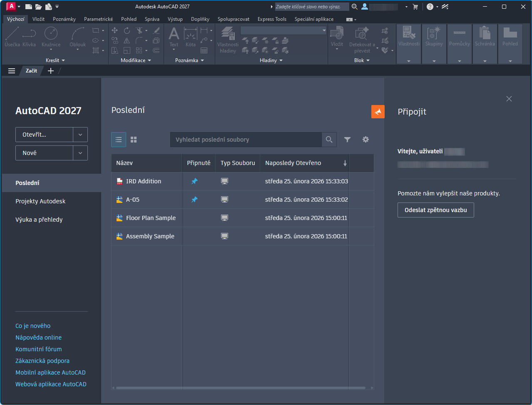Open the Parametrické ribbon tab

click(x=98, y=19)
